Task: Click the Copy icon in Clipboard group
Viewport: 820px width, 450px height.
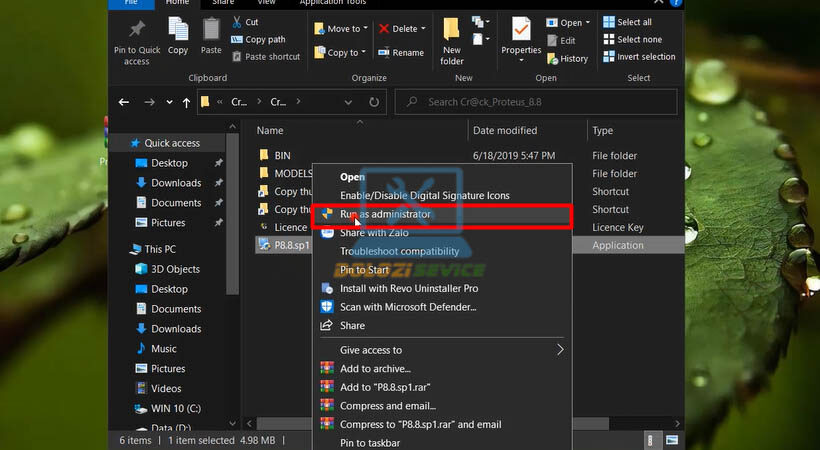Action: pos(178,36)
